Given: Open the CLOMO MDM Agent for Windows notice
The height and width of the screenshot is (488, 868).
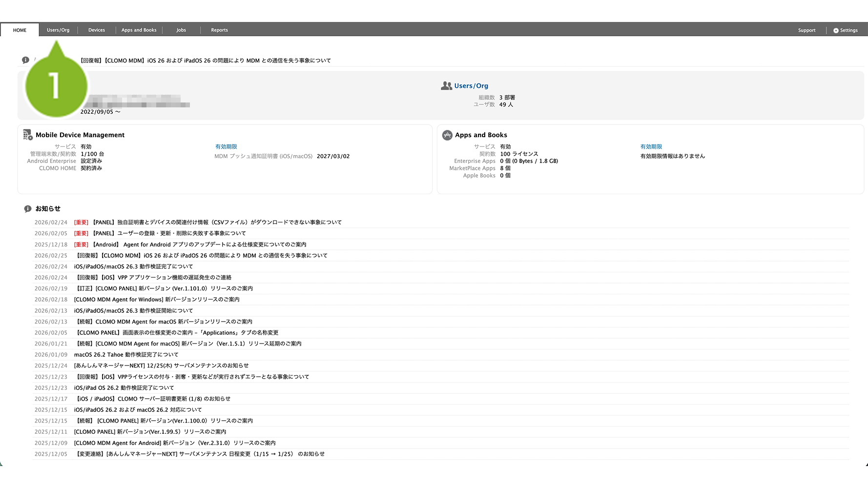Looking at the screenshot, I should [157, 300].
